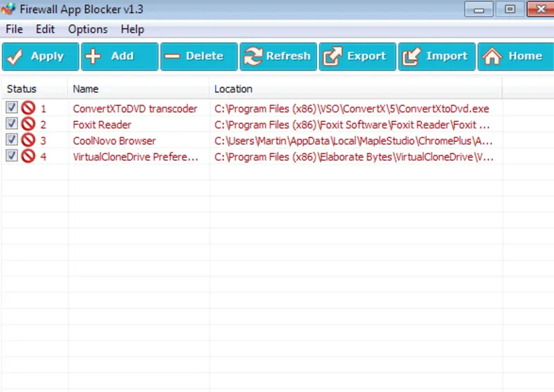Click the Elaborate Bytes location path

(354, 157)
